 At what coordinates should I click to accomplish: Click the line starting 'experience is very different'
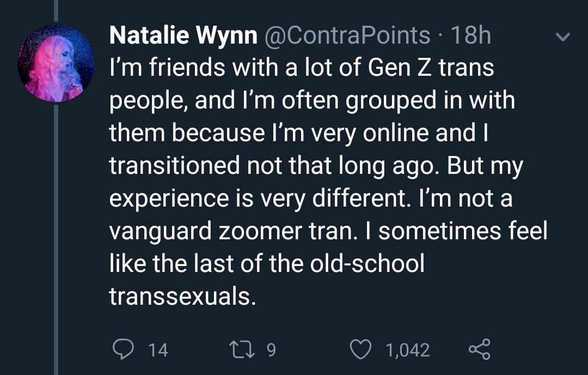[311, 198]
